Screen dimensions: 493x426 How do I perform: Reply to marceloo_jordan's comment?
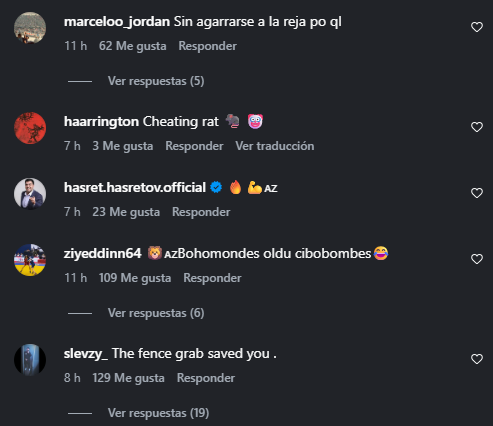[x=207, y=46]
